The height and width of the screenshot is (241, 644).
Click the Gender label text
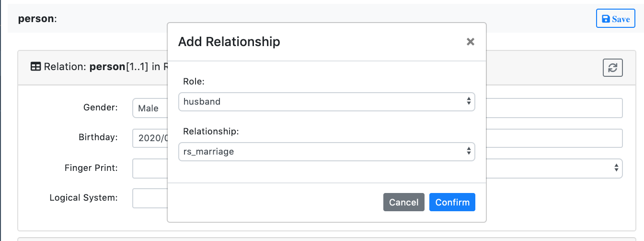101,107
